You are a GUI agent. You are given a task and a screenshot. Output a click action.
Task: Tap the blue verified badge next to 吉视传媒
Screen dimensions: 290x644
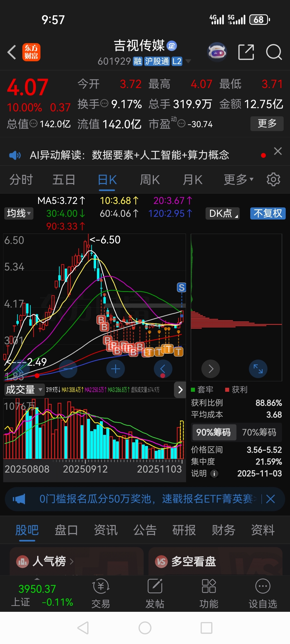coord(172,46)
